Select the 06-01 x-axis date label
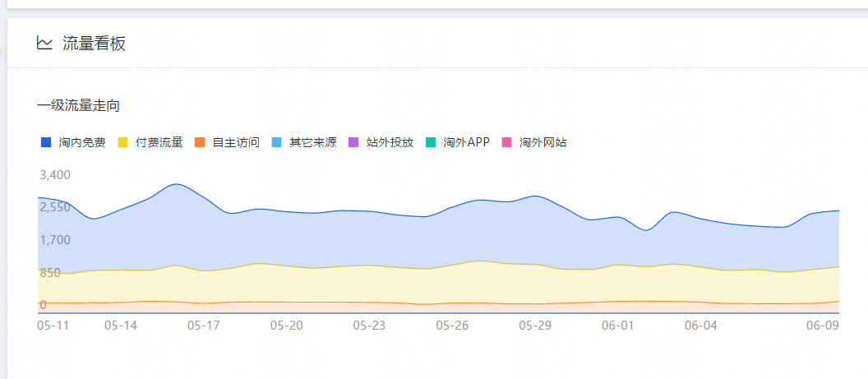Image resolution: width=868 pixels, height=379 pixels. [x=618, y=326]
